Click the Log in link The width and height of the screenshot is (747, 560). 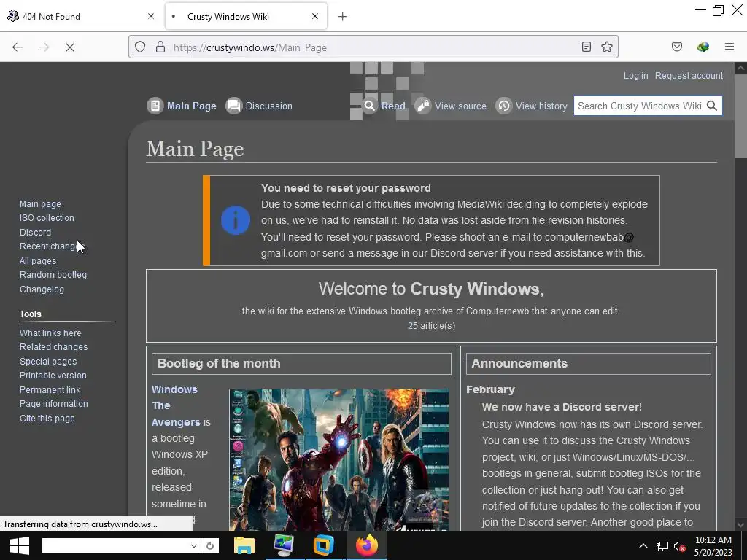pos(635,76)
